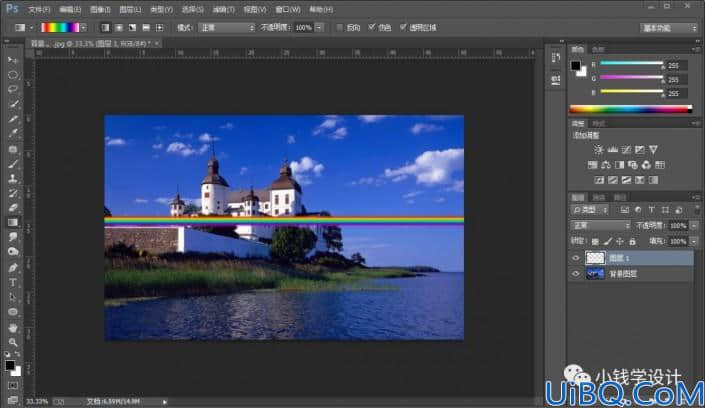Select the Hand tool

[x=13, y=328]
